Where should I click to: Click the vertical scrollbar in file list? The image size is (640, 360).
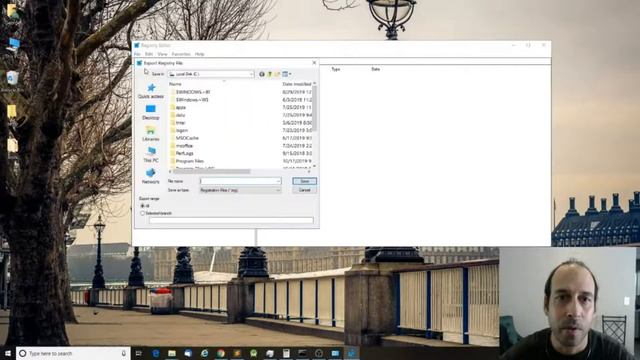tap(314, 108)
